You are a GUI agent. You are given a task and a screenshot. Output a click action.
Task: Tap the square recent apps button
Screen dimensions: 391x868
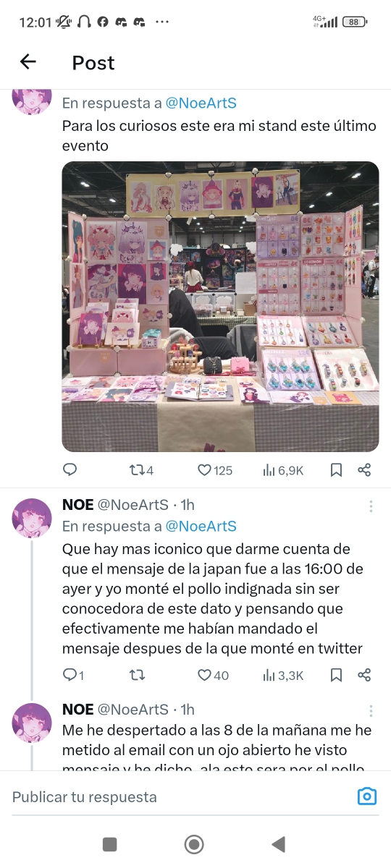[x=110, y=843]
